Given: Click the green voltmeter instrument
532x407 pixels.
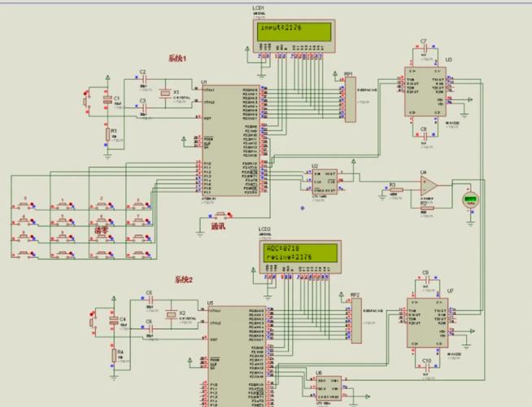Looking at the screenshot, I should tap(469, 199).
